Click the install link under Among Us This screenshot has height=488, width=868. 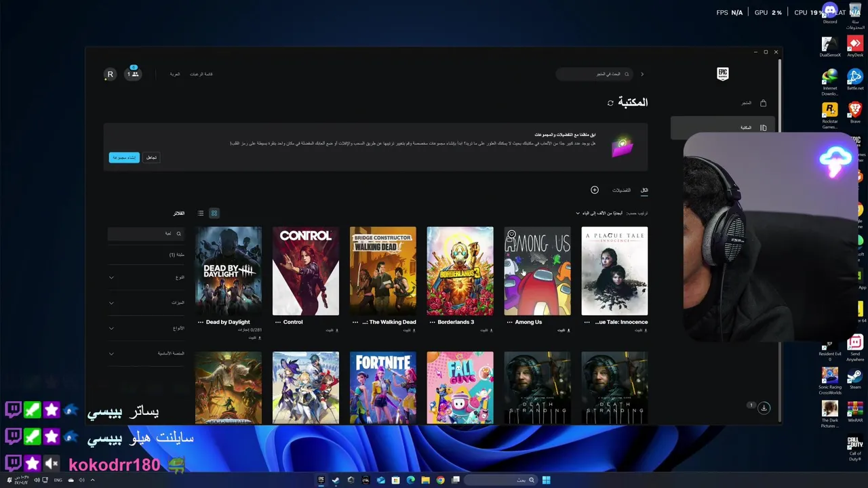[563, 330]
